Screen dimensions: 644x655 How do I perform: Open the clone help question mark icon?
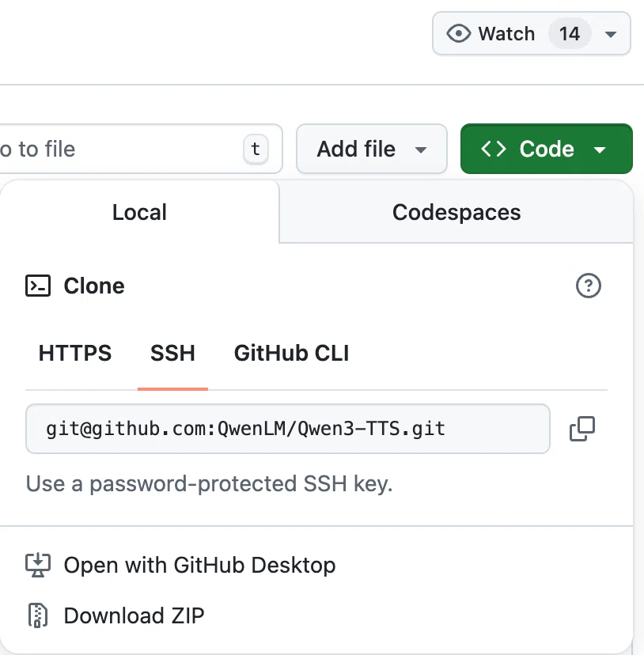tap(589, 286)
